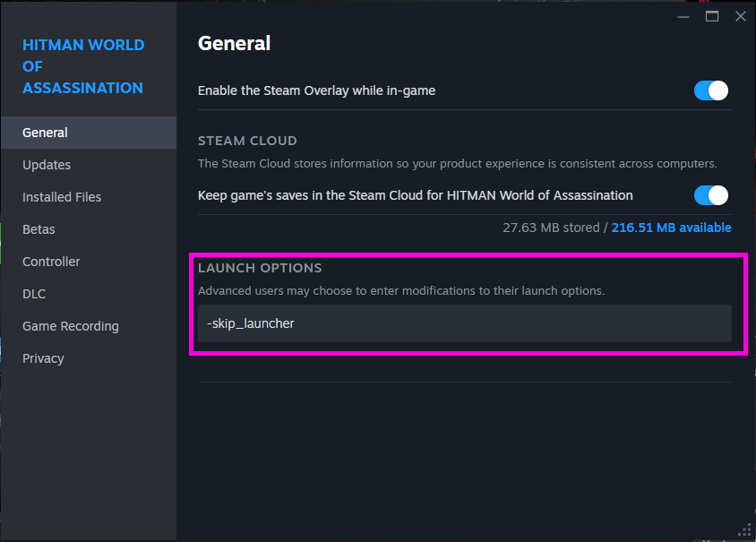This screenshot has height=542, width=756.
Task: Minimize the properties window
Action: (x=684, y=16)
